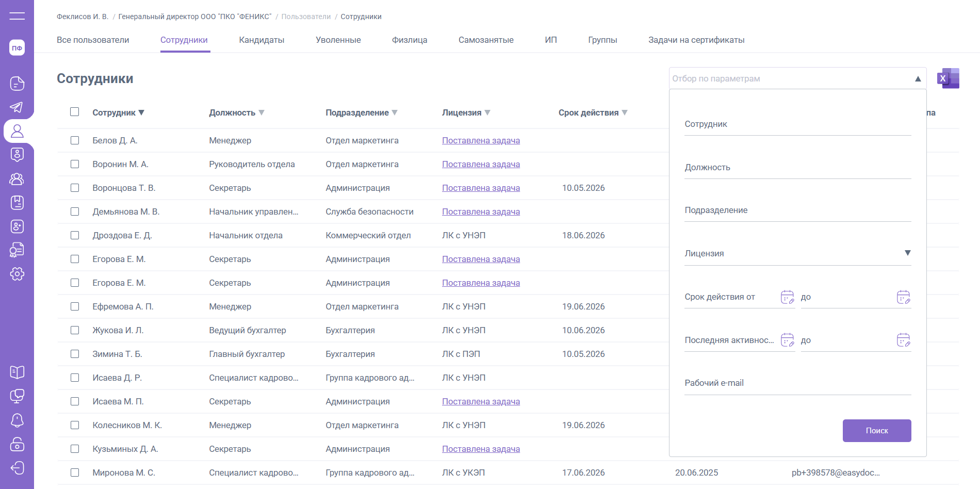This screenshot has height=489, width=980.
Task: Open the hamburger menu in the sidebar
Action: click(17, 16)
